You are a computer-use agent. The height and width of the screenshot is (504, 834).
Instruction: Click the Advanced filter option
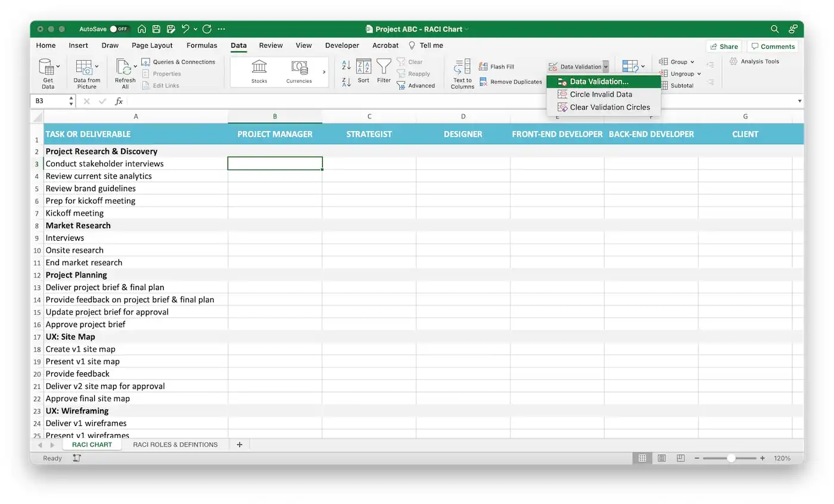pyautogui.click(x=416, y=86)
